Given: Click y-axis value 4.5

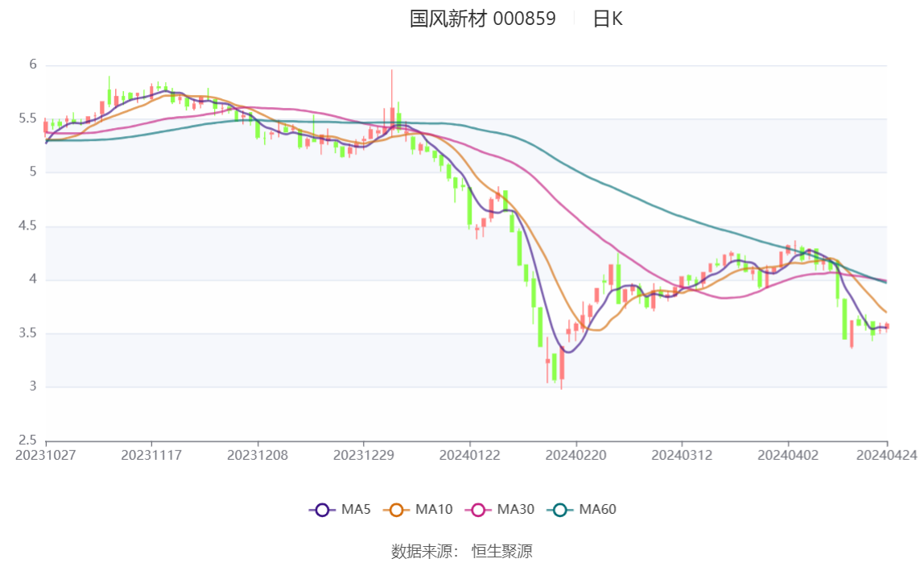Looking at the screenshot, I should pyautogui.click(x=27, y=226).
